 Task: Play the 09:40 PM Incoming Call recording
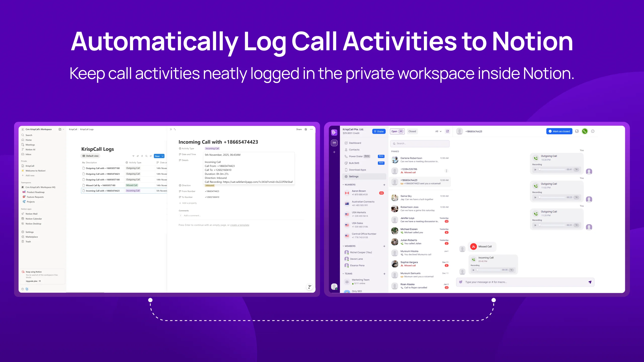[473, 270]
